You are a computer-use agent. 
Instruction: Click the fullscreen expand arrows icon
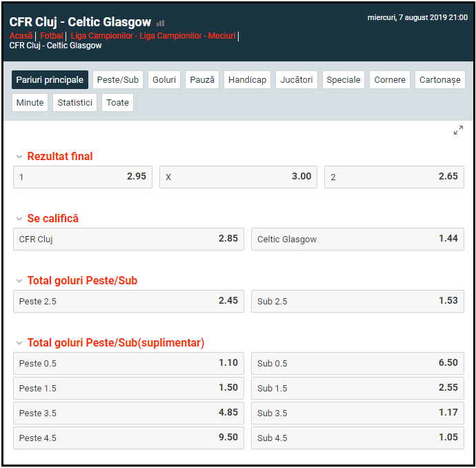pyautogui.click(x=458, y=130)
